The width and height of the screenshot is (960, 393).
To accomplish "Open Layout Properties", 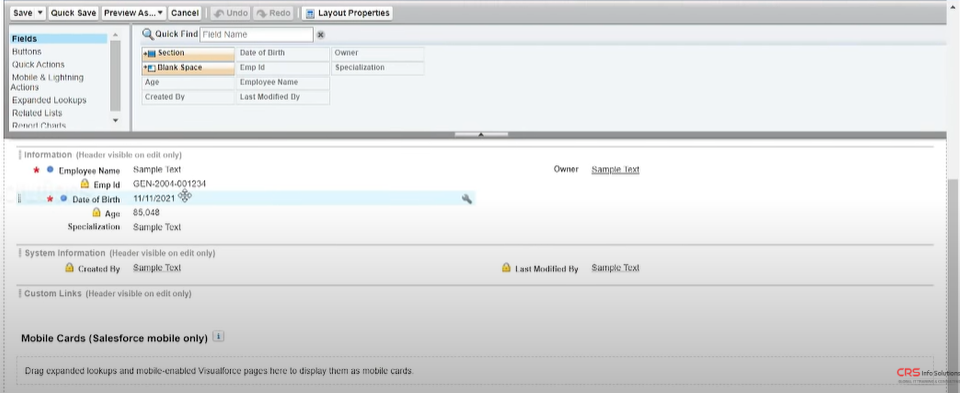I will (x=347, y=13).
